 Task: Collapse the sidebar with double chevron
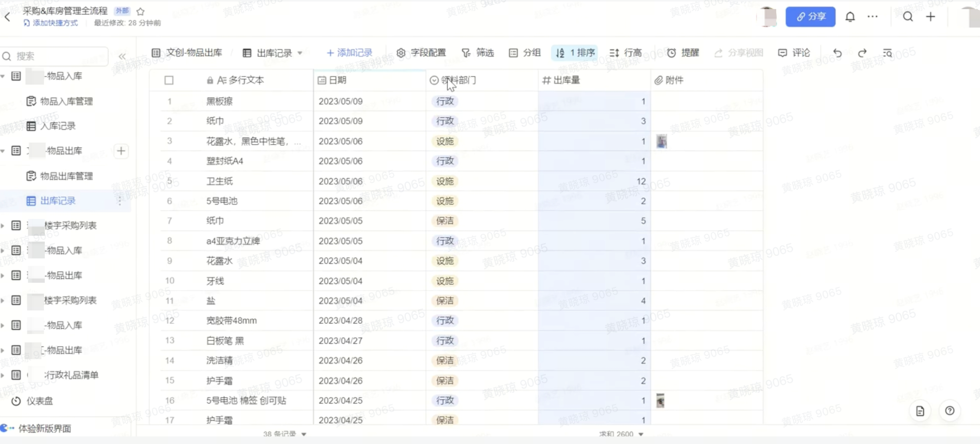pos(122,56)
